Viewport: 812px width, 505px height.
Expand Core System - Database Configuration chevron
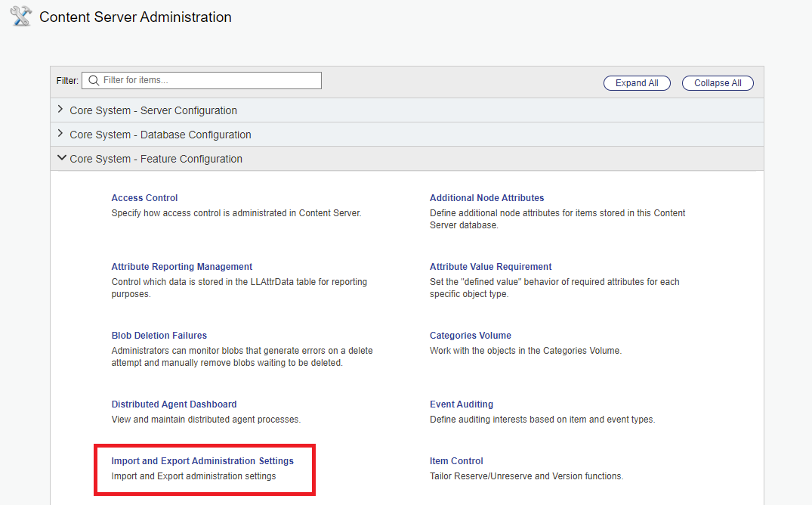[x=60, y=134]
